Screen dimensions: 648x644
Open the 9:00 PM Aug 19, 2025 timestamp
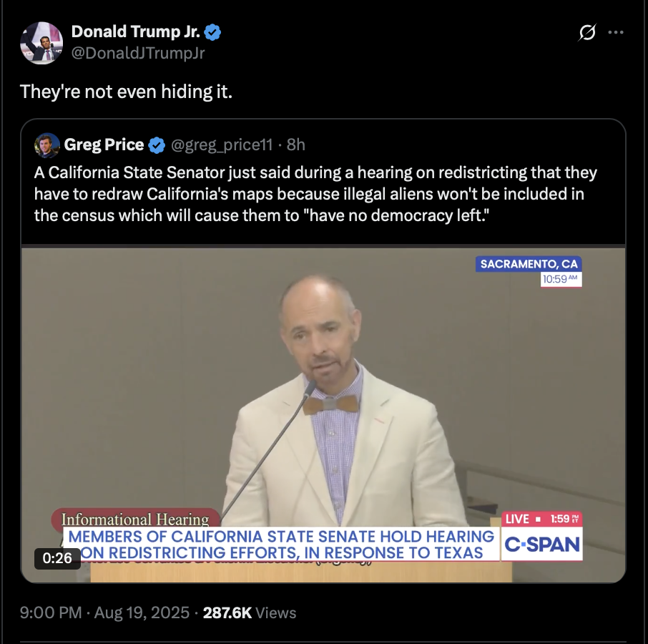(104, 613)
